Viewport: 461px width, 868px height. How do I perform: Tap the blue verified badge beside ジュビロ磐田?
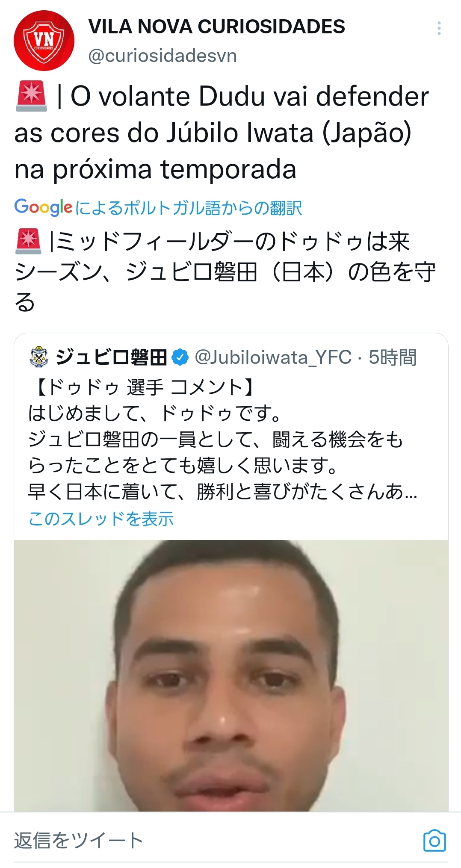(180, 357)
